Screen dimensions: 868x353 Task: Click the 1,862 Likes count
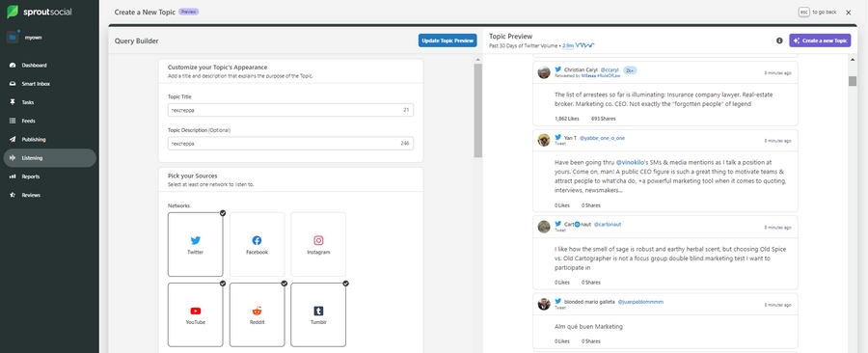(566, 119)
